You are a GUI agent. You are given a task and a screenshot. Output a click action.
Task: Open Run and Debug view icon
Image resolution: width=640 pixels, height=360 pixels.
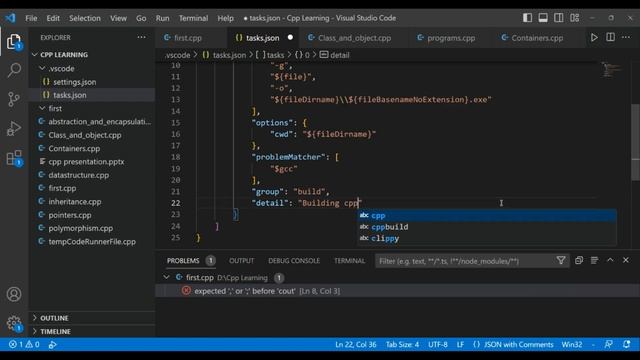tap(14, 128)
